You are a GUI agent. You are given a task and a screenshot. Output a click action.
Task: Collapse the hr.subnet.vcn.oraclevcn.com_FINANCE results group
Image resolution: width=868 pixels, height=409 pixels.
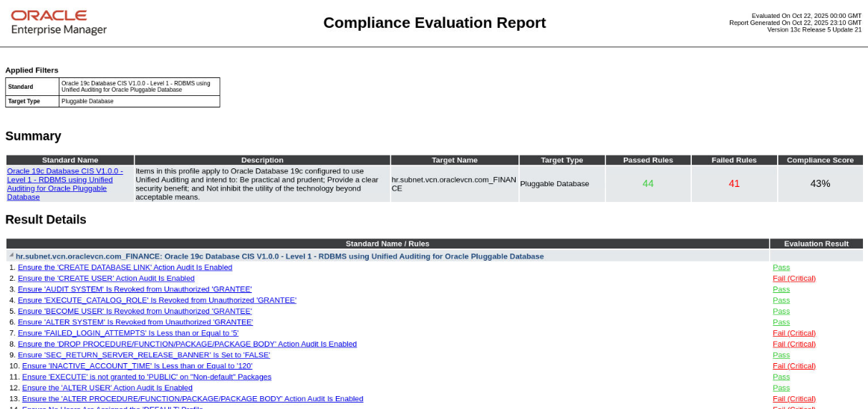(x=11, y=255)
